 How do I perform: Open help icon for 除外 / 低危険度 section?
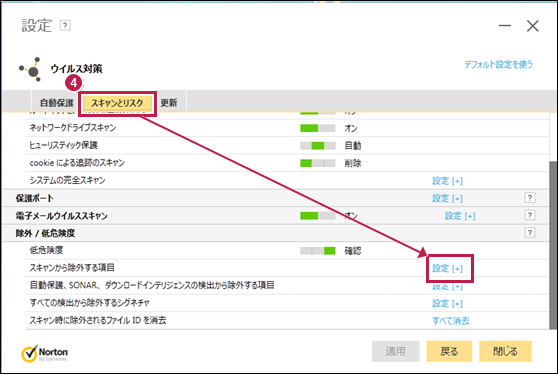(x=530, y=233)
